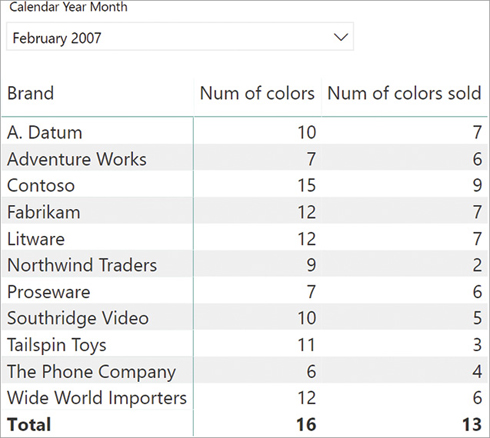The image size is (490, 438).
Task: Select the Southridge Video brand cell
Action: click(78, 318)
